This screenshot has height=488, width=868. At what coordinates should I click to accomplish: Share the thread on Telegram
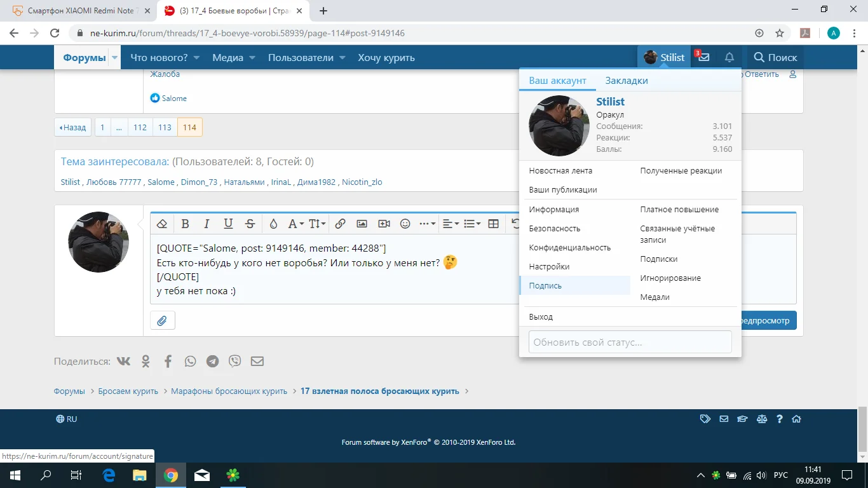click(x=213, y=362)
